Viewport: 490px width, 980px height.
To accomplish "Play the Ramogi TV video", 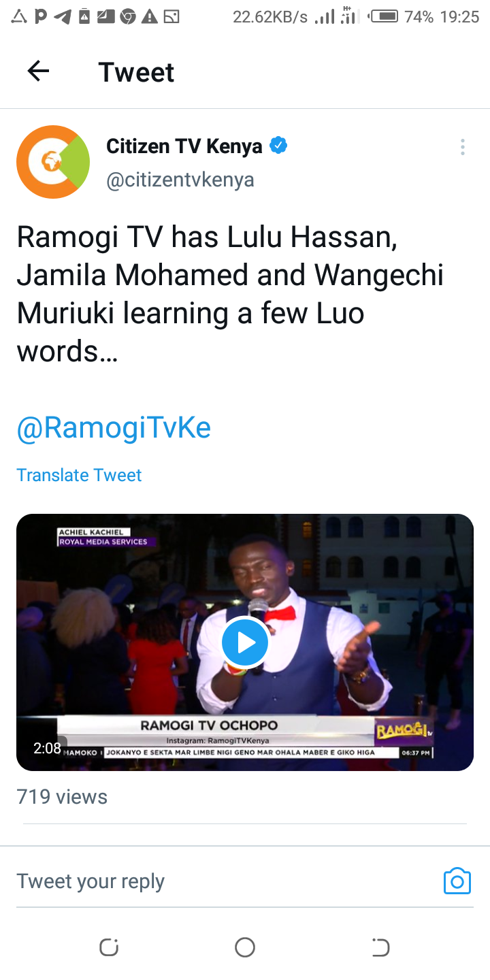I will click(x=245, y=642).
